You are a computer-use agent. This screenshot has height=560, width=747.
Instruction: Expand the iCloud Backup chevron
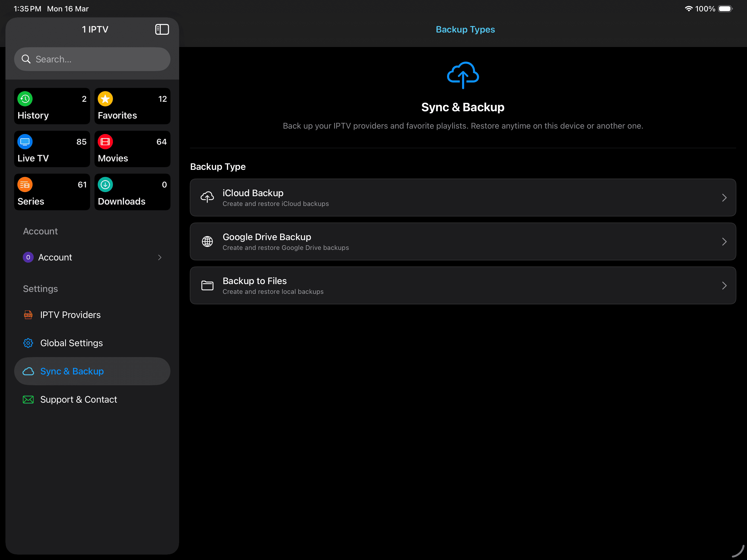[724, 198]
